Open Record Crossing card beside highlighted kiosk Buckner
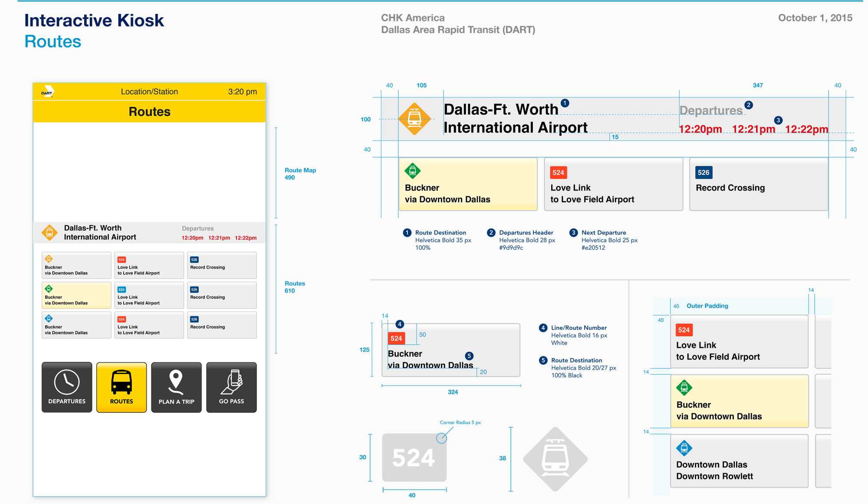The height and width of the screenshot is (504, 868). tap(222, 295)
